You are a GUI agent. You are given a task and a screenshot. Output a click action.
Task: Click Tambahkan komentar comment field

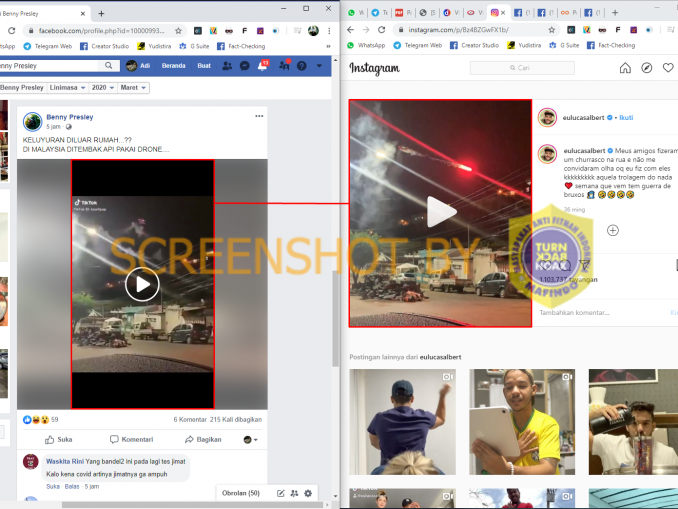pos(574,312)
